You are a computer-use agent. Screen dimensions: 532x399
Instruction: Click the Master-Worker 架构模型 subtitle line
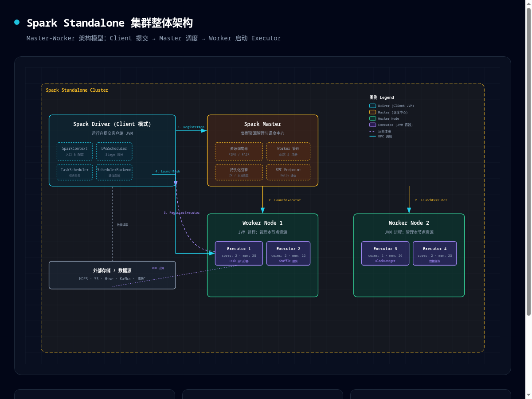pyautogui.click(x=154, y=38)
